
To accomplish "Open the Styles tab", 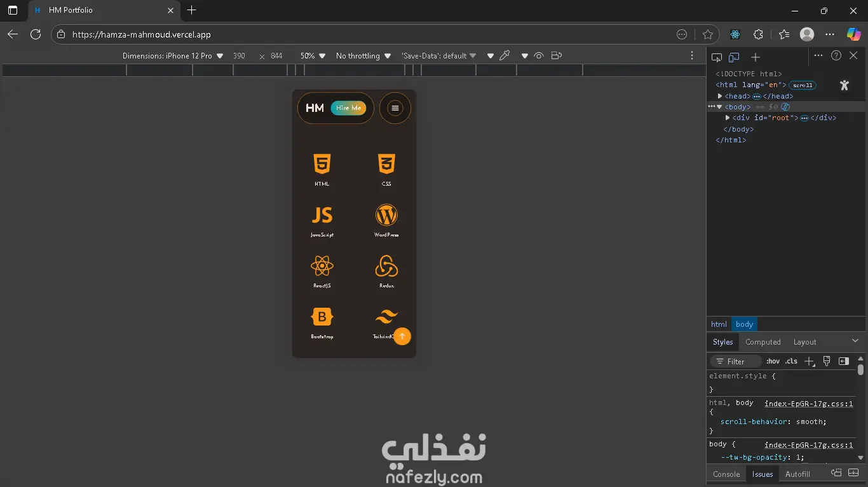I will click(x=722, y=342).
